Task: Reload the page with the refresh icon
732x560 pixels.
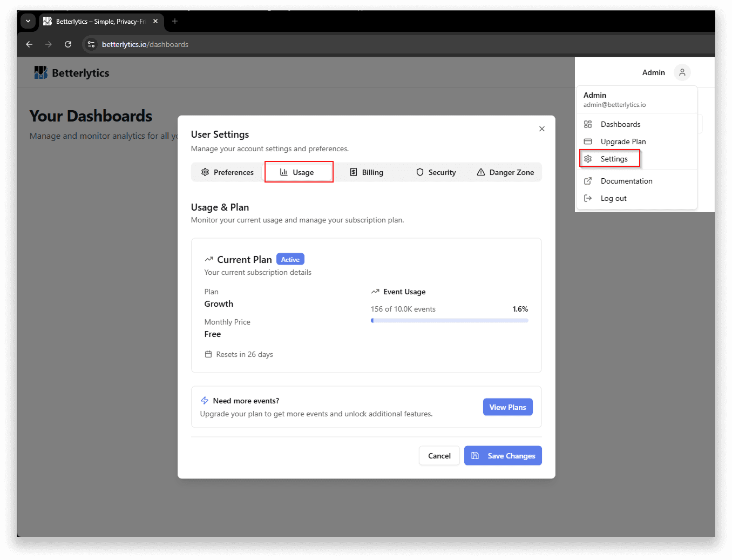Action: click(68, 44)
